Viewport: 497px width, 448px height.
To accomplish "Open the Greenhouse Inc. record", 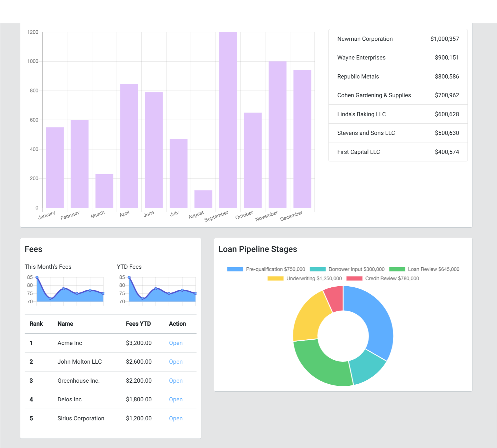I will pos(176,381).
